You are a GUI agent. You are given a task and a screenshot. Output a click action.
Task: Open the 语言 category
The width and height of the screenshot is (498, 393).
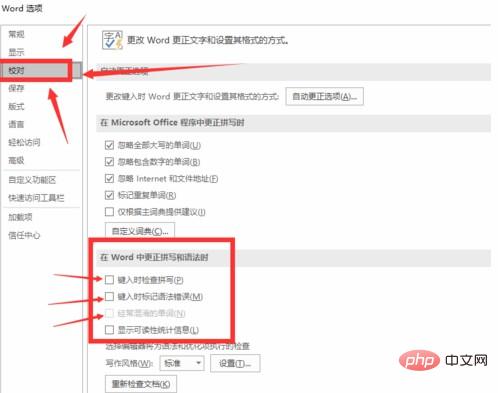coord(16,124)
